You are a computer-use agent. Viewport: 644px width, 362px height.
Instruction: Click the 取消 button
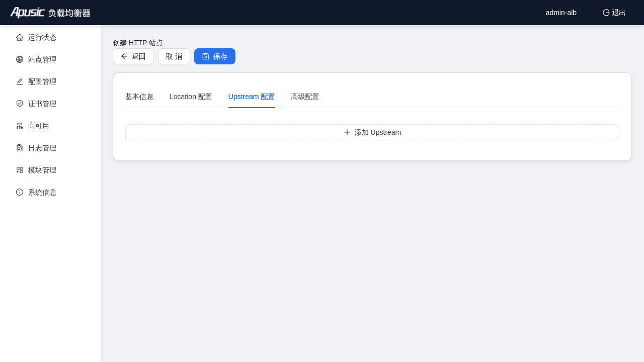174,56
